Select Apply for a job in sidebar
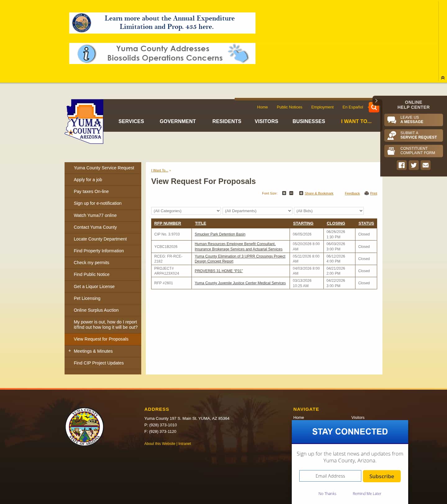This screenshot has height=504, width=447. 103,180
